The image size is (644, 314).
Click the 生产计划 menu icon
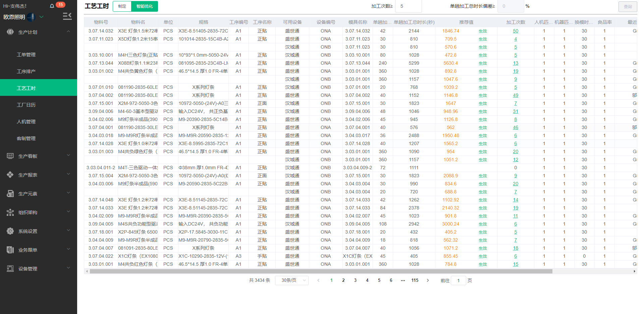coord(10,32)
